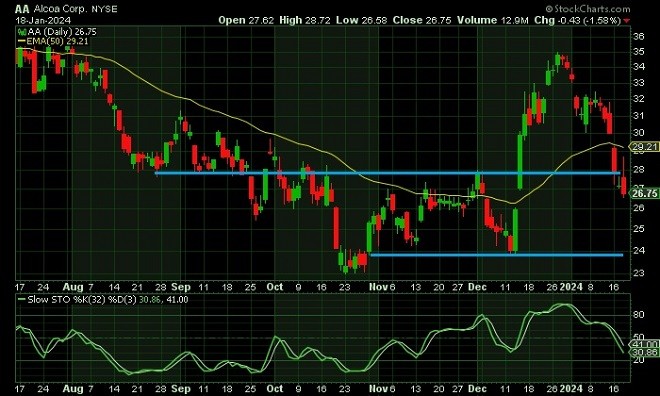Click the Chg -0.43 (-1.58%) value

pyautogui.click(x=578, y=20)
